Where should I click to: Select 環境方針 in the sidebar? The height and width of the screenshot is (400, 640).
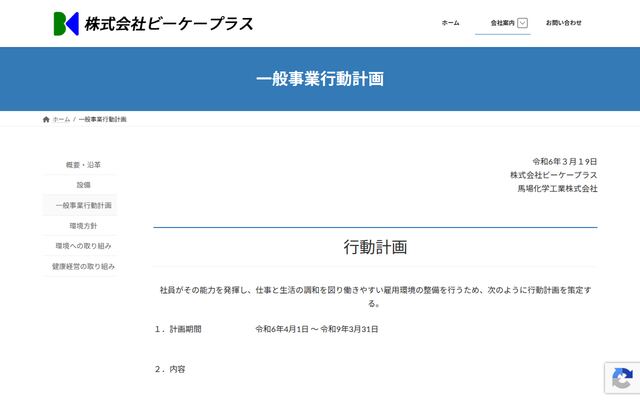[x=83, y=226]
